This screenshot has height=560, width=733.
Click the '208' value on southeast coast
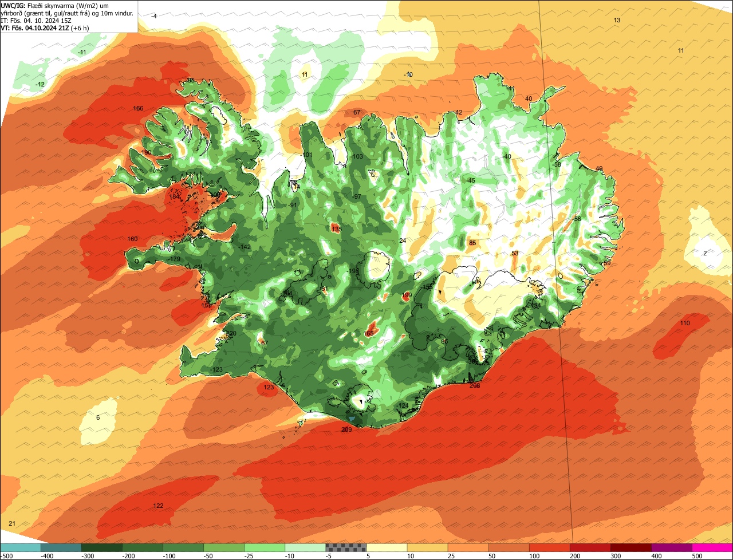475,386
